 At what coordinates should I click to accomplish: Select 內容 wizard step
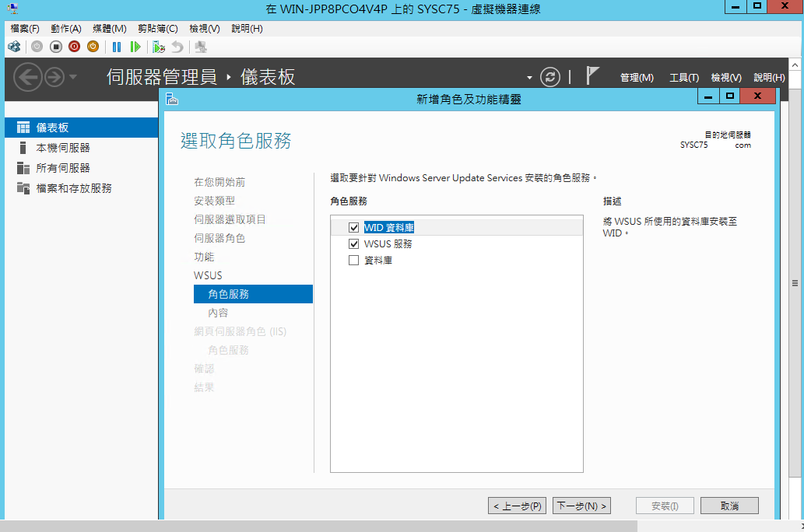click(218, 313)
